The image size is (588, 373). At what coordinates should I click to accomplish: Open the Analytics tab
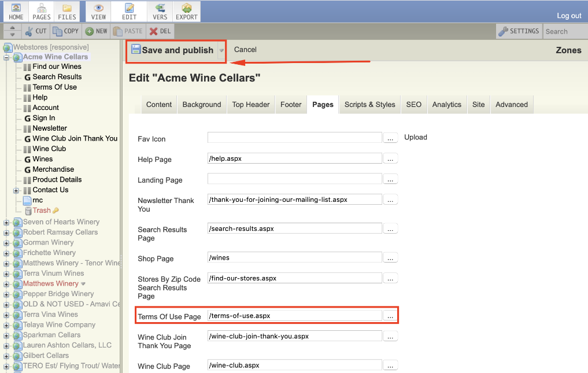446,104
